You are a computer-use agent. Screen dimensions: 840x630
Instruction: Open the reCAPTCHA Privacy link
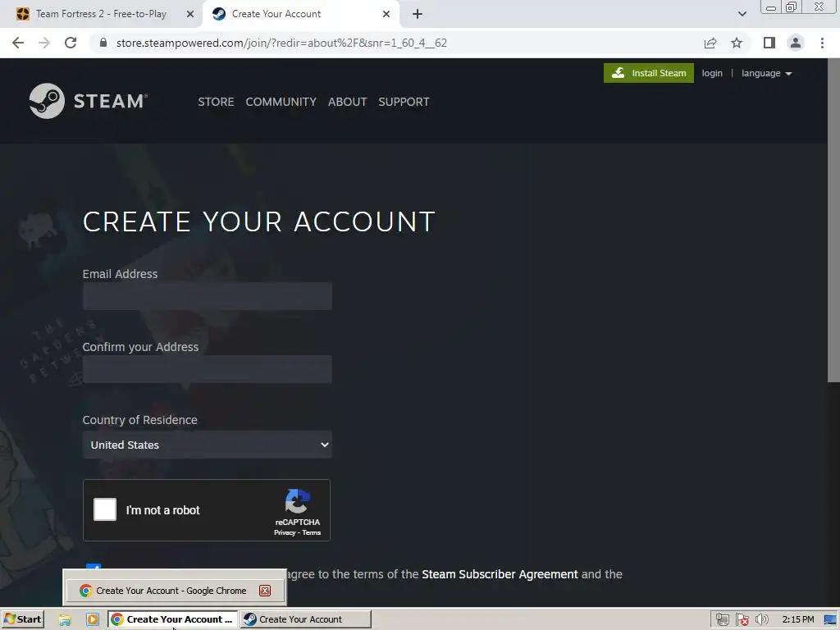click(285, 532)
